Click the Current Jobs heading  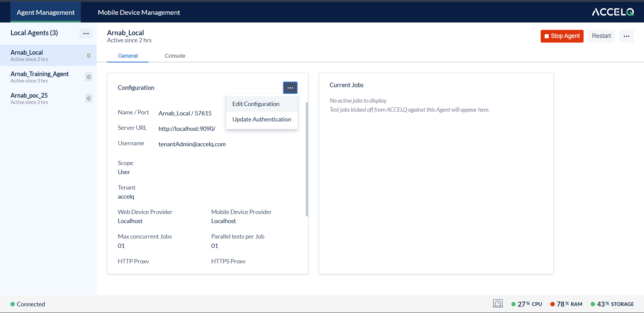(x=346, y=85)
